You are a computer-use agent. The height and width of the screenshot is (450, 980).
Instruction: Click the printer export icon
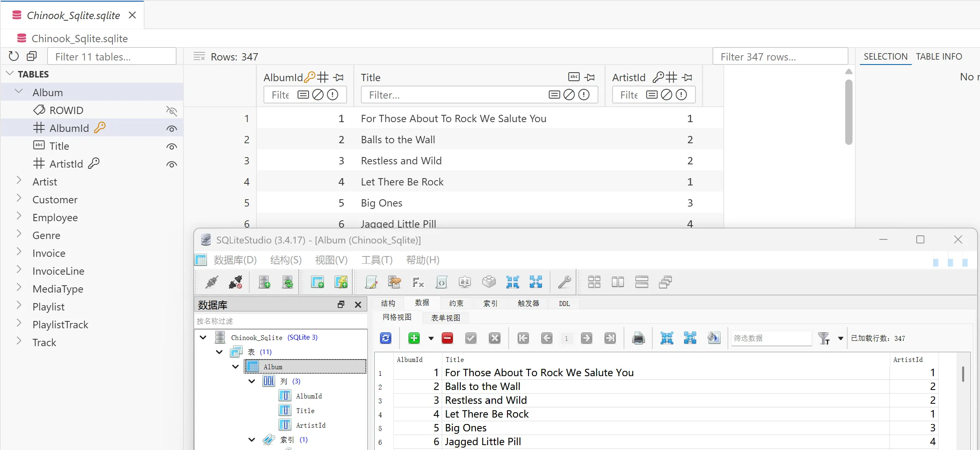pyautogui.click(x=638, y=338)
